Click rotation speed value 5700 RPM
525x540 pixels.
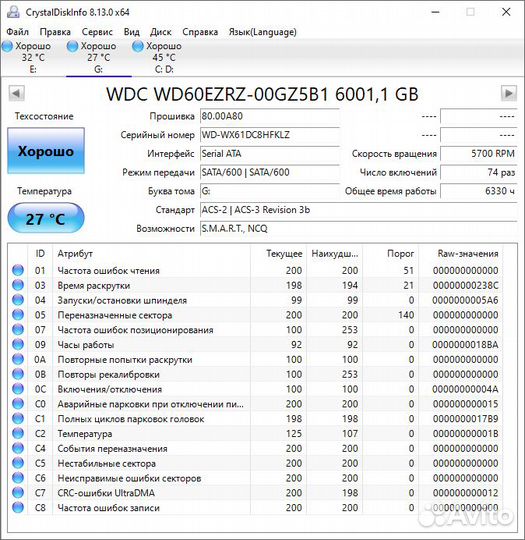point(478,154)
